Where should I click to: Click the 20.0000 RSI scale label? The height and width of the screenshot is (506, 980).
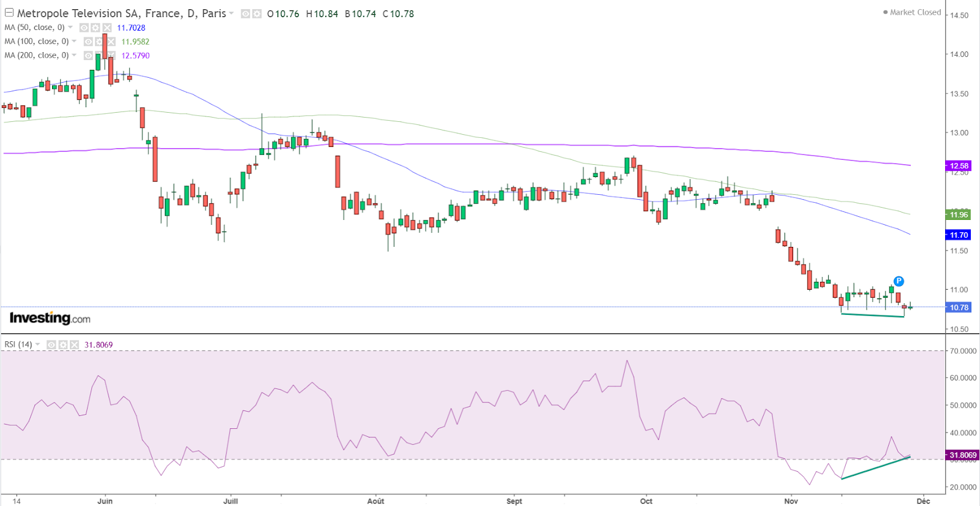coord(963,488)
